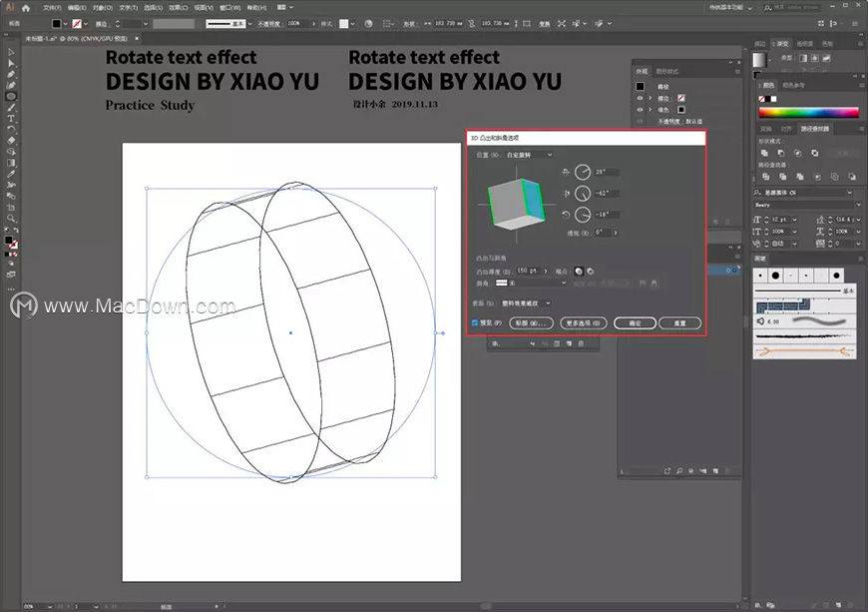This screenshot has height=612, width=868.
Task: Click the extrude depth 150 pt field
Action: click(528, 272)
